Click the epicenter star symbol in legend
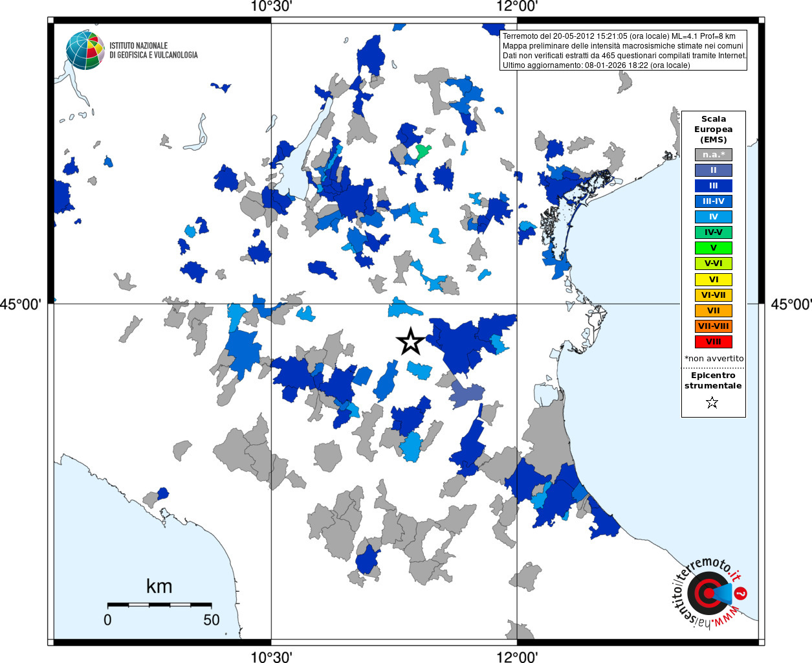Viewport: 812px width, 663px height. tap(712, 403)
